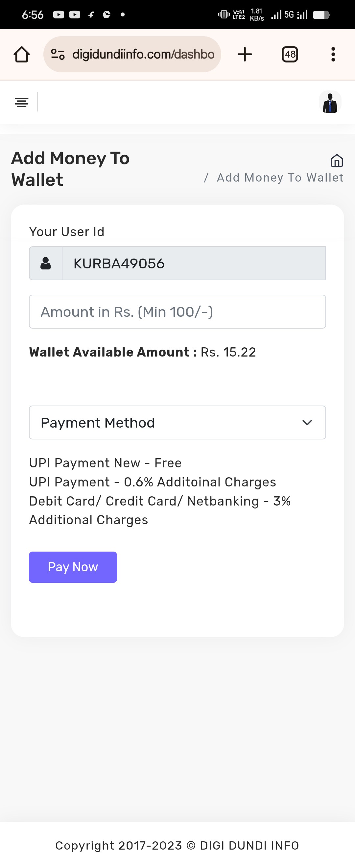Click the KURBA49056 user id field

tap(194, 263)
